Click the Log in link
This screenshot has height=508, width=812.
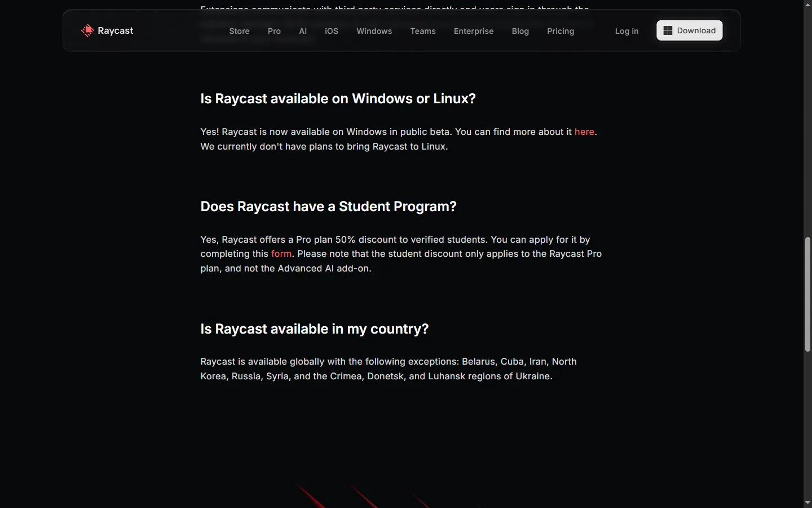[626, 31]
